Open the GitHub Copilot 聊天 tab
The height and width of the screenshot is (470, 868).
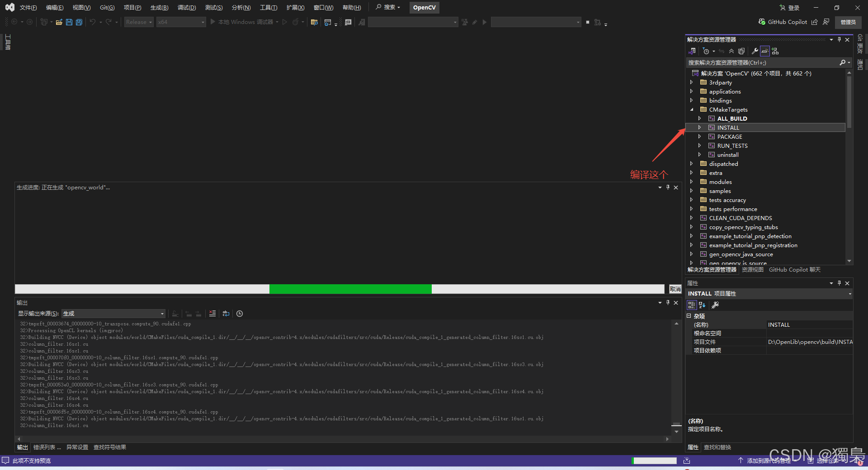pos(795,270)
